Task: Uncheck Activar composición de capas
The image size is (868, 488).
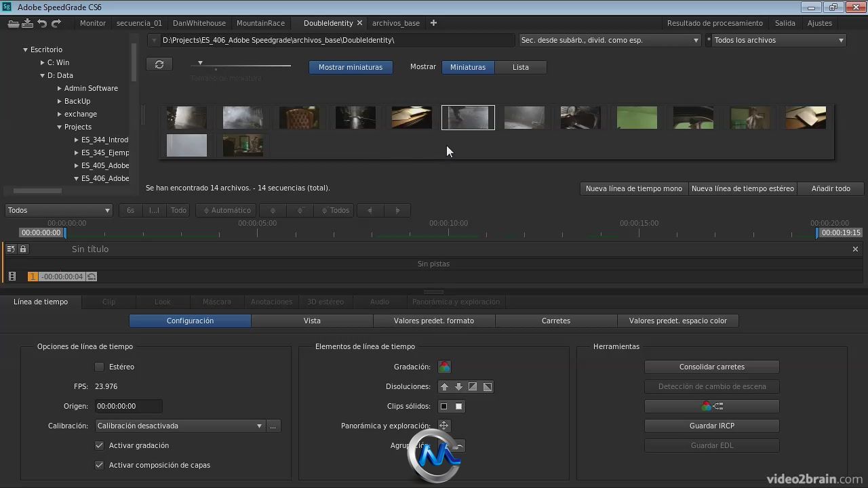Action: tap(100, 465)
